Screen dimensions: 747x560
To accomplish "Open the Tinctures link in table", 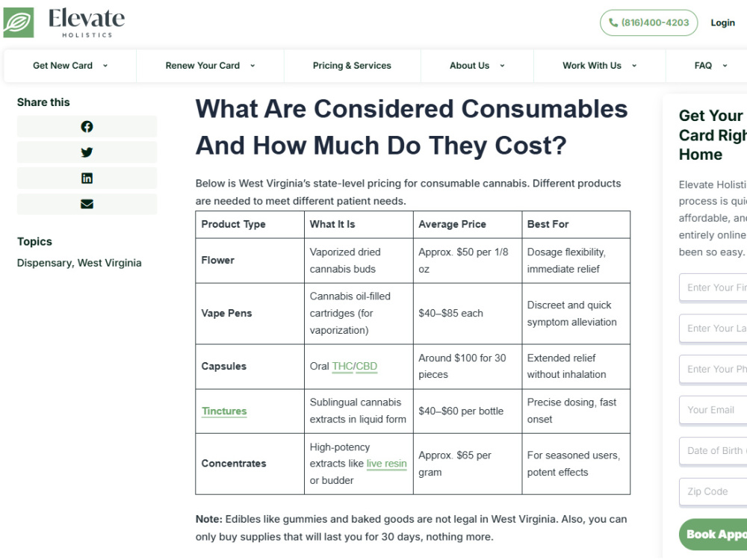I will pos(224,411).
